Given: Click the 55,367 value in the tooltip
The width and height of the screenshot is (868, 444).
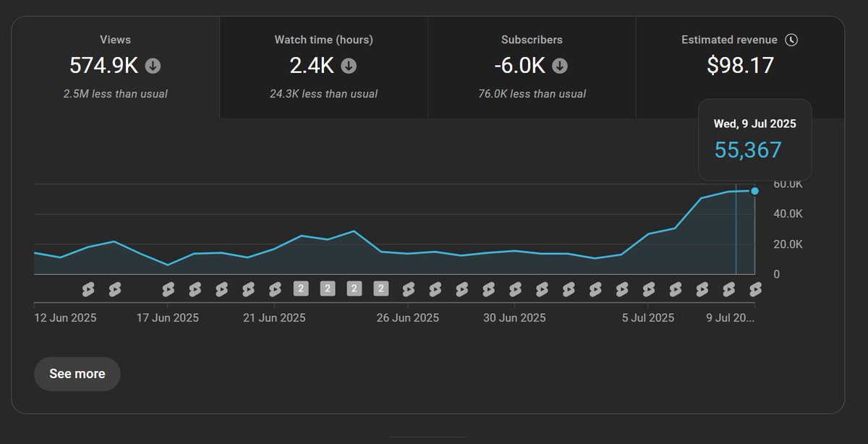Looking at the screenshot, I should pos(748,150).
